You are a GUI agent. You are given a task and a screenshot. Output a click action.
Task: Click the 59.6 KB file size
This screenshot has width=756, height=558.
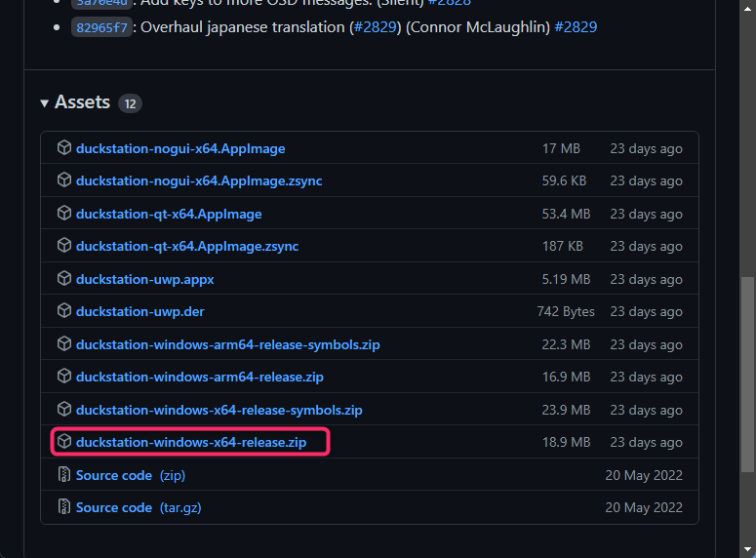(x=564, y=180)
